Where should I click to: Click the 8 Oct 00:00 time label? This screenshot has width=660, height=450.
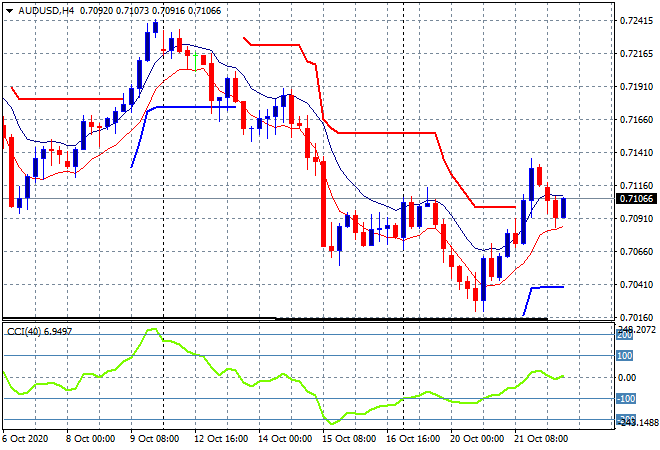(x=90, y=439)
